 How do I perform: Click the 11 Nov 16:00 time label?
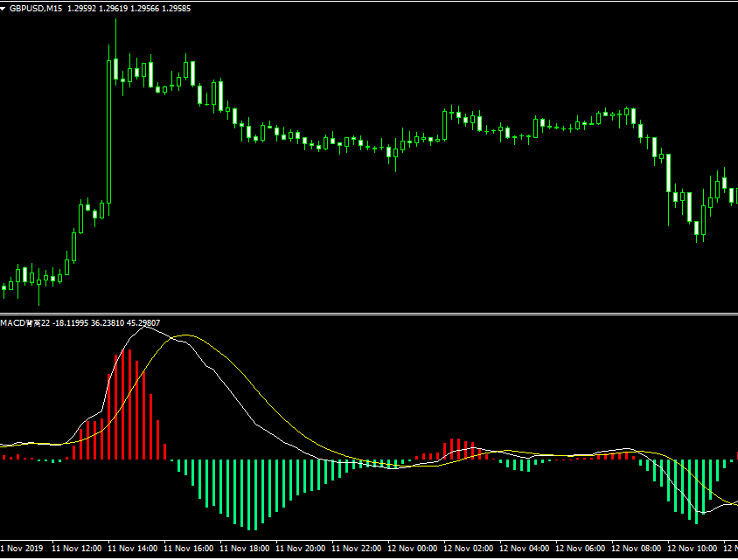189,549
